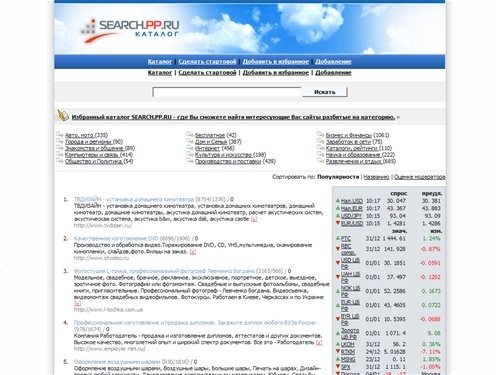Open the Авто, мото category
Viewport: 500px width, 375px height.
[x=79, y=135]
